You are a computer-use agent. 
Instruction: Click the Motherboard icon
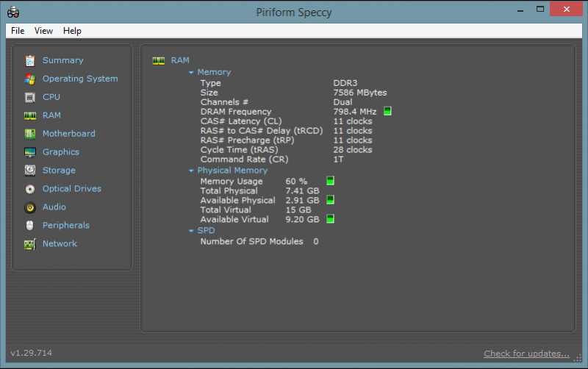(30, 134)
